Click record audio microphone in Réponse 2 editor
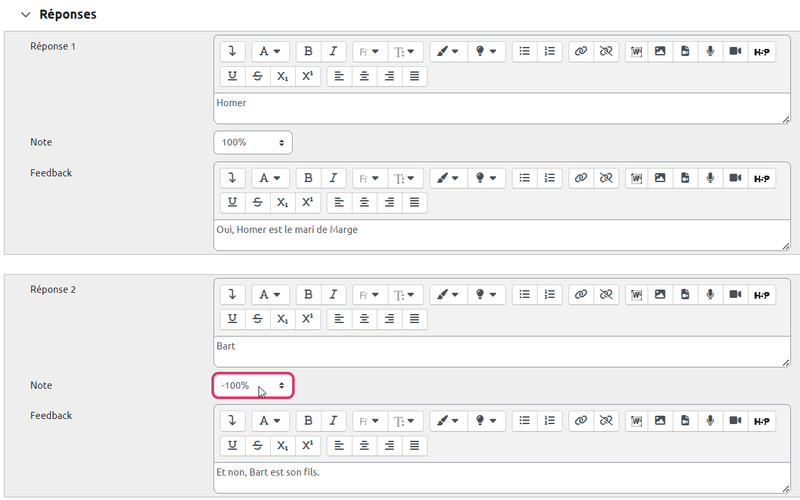Screen dimensions: 800x500 tap(710, 294)
